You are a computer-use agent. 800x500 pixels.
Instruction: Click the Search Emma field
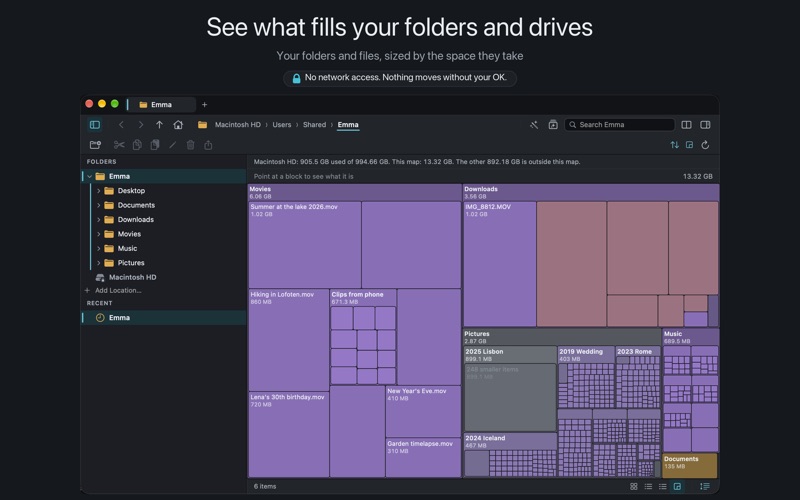pos(619,125)
